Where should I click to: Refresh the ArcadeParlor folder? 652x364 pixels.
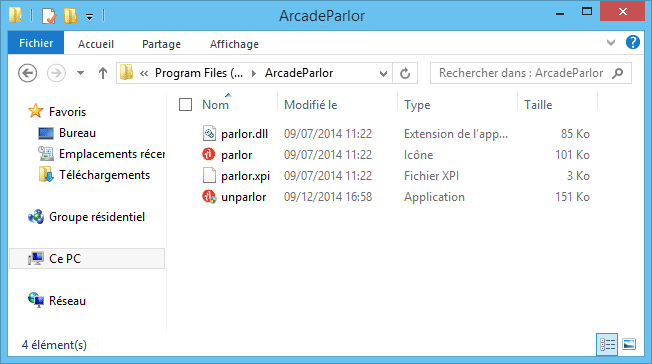click(405, 74)
